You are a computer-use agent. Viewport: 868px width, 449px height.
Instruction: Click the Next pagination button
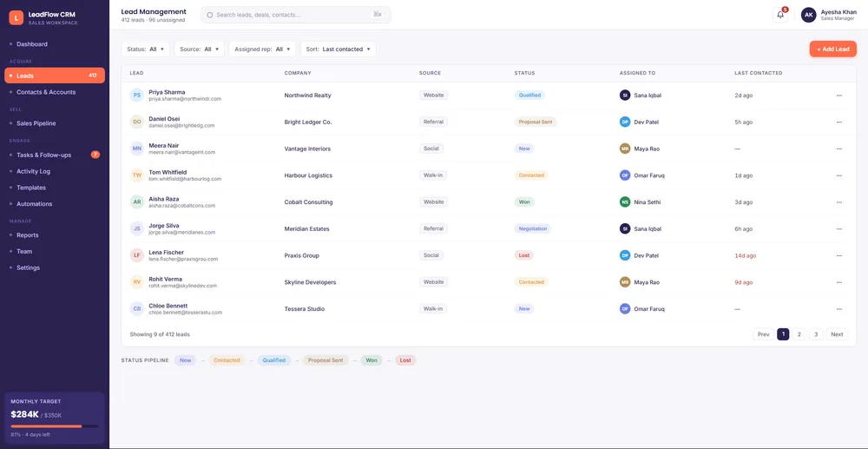coord(837,334)
